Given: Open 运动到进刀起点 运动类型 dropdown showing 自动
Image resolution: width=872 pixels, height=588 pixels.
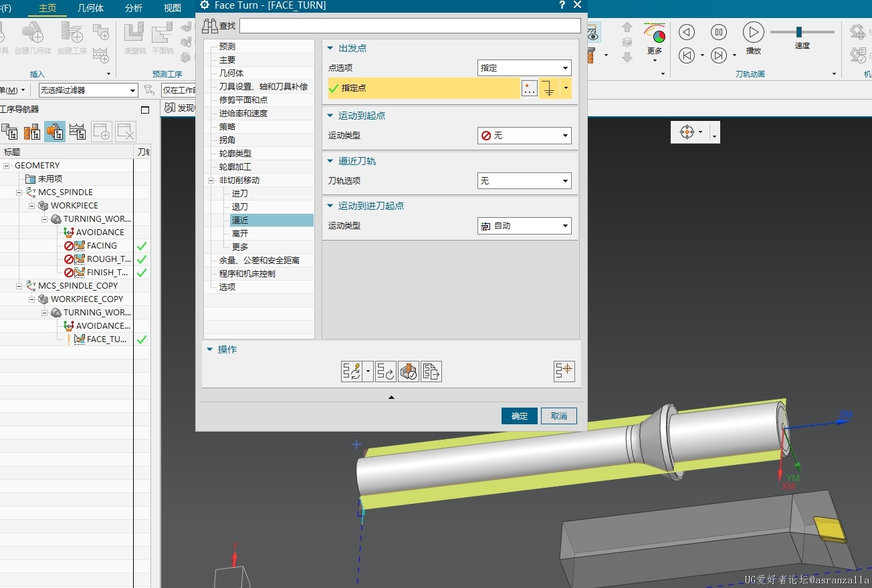Looking at the screenshot, I should (x=524, y=226).
